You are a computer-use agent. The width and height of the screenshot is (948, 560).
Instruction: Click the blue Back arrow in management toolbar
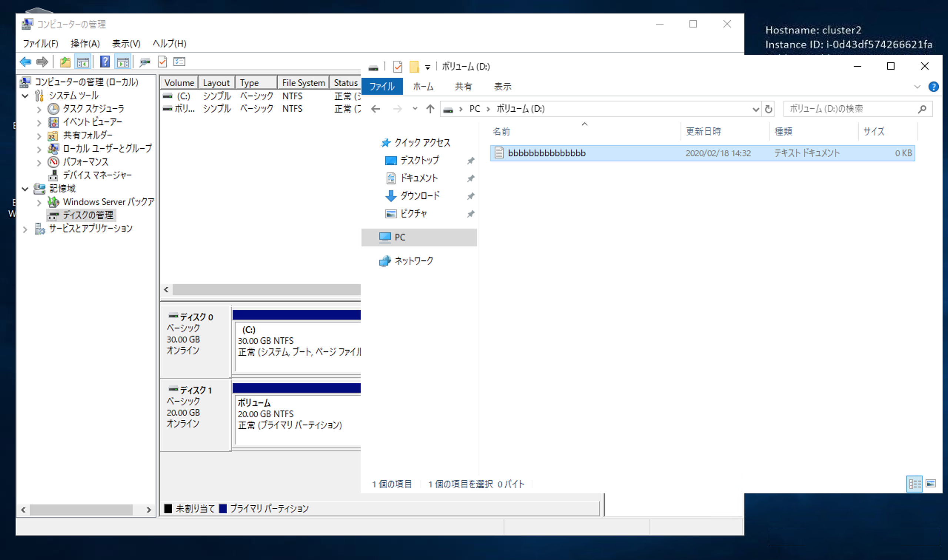pyautogui.click(x=26, y=62)
